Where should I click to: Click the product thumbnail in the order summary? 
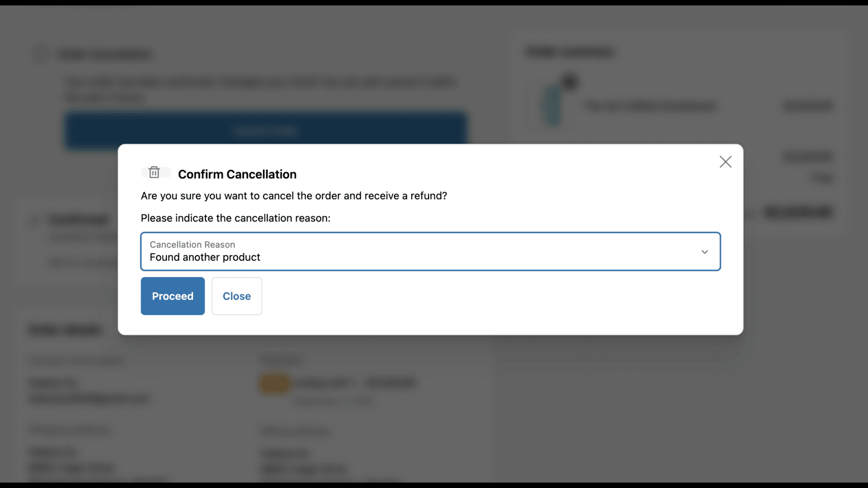[551, 105]
